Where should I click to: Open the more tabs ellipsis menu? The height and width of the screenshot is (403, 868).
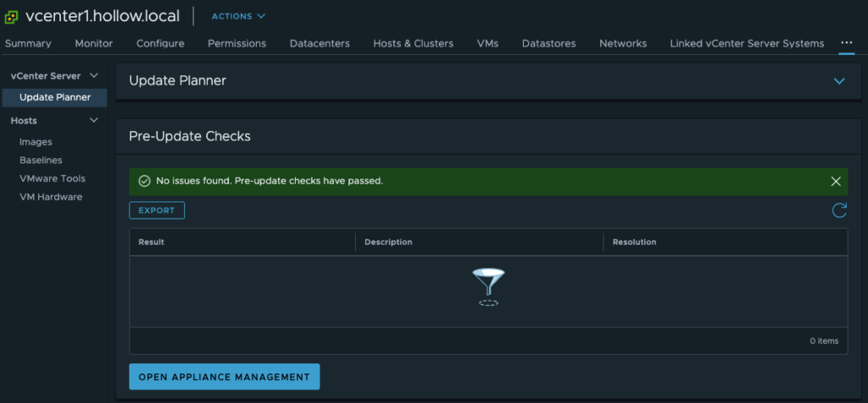pos(846,43)
